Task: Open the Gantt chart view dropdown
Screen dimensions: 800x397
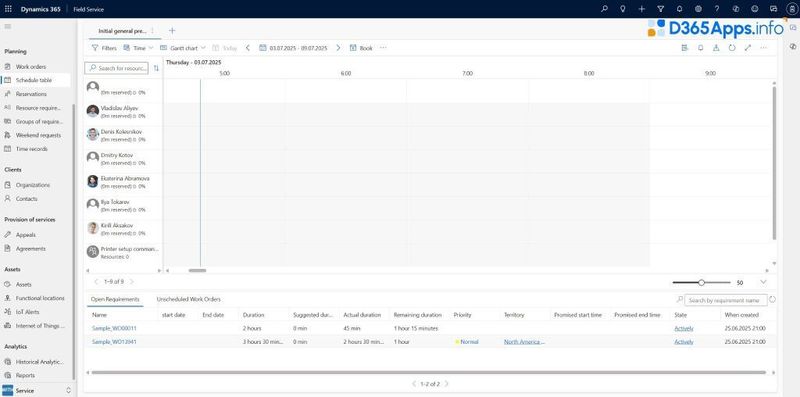Action: point(183,48)
